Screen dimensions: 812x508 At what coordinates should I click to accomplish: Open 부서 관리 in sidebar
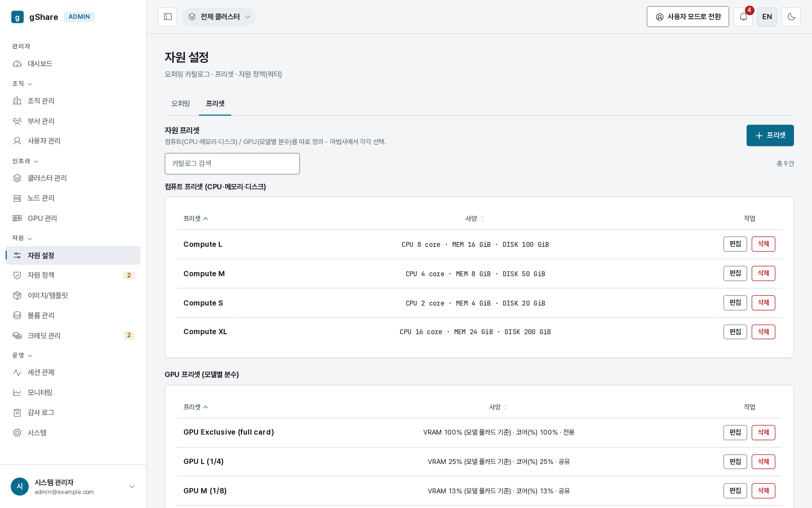(x=73, y=121)
